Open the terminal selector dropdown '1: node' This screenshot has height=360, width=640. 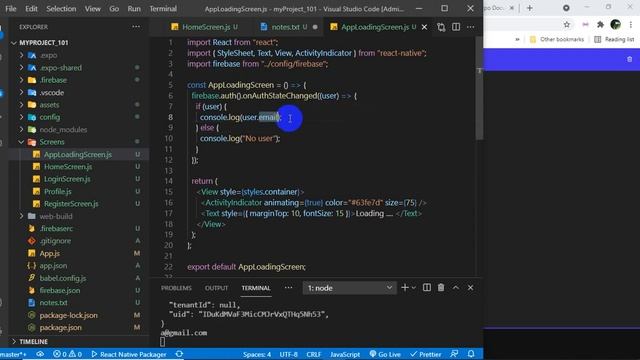click(349, 288)
